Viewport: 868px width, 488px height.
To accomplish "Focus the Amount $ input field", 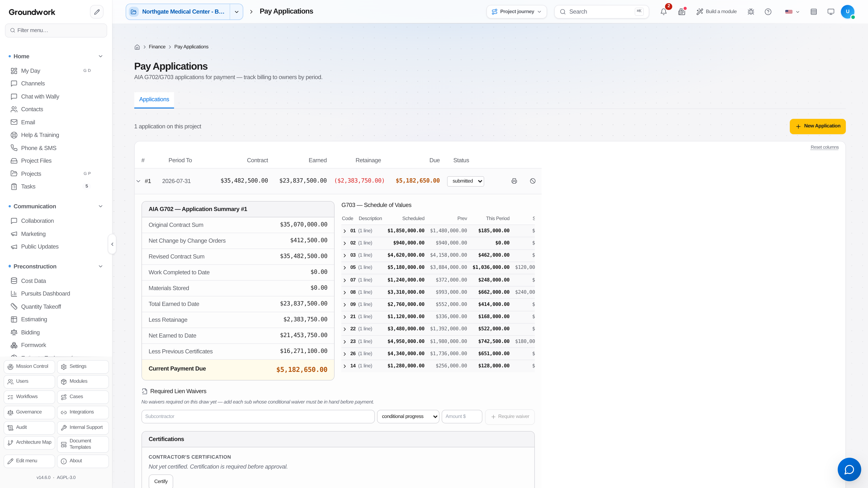I will (x=462, y=417).
